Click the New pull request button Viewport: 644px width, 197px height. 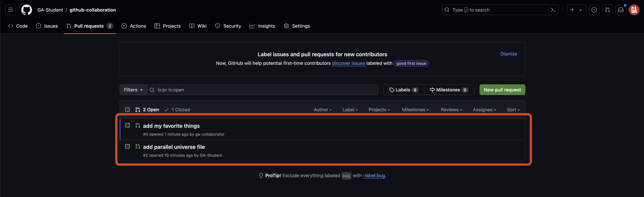pyautogui.click(x=502, y=90)
